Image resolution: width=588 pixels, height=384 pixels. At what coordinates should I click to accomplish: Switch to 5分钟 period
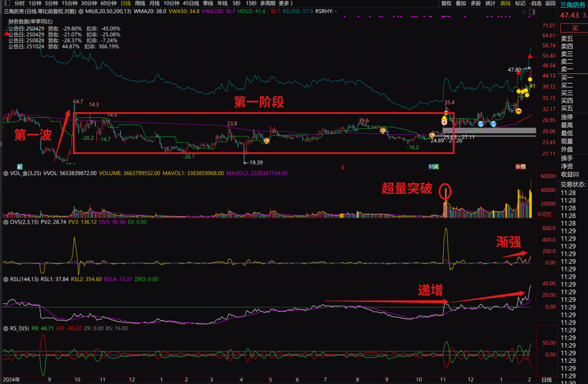coord(51,3)
